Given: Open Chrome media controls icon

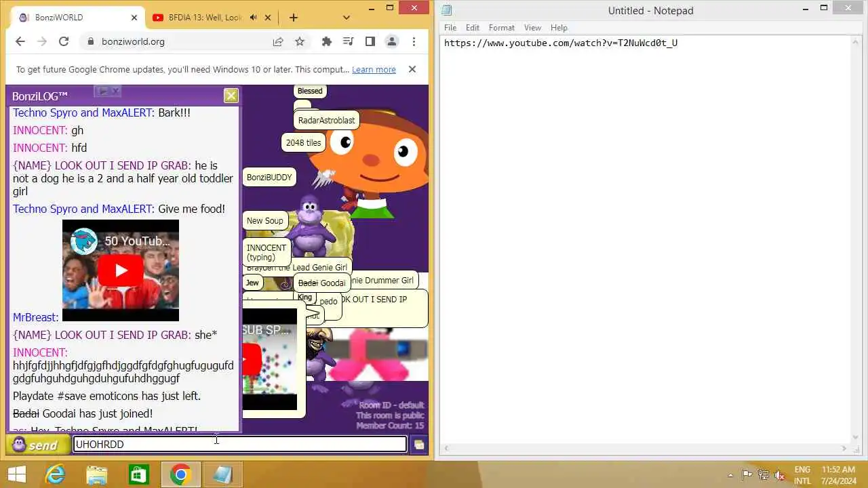Looking at the screenshot, I should click(x=348, y=41).
